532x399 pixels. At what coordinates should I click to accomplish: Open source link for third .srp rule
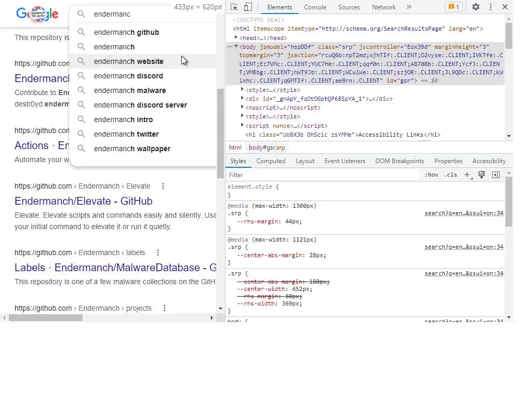(x=464, y=273)
